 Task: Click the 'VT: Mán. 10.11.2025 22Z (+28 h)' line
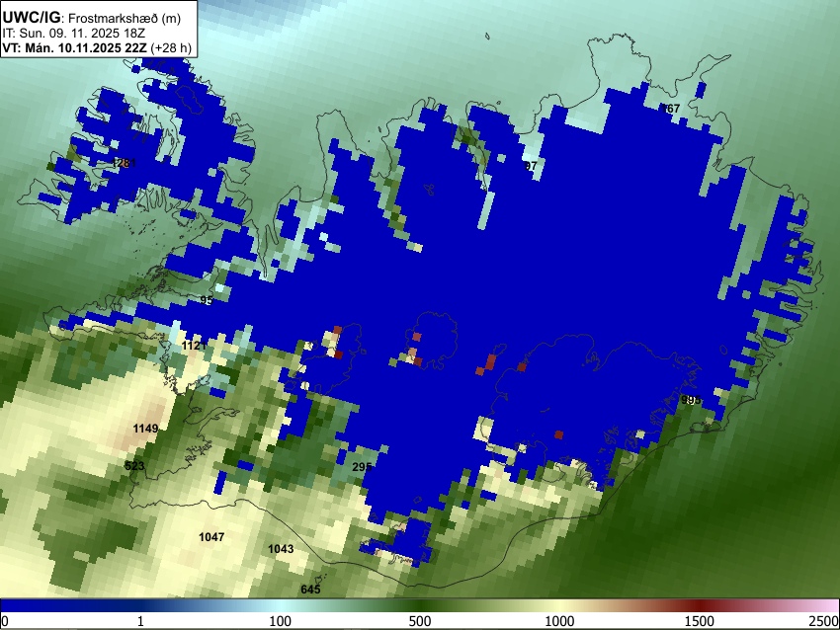click(97, 47)
